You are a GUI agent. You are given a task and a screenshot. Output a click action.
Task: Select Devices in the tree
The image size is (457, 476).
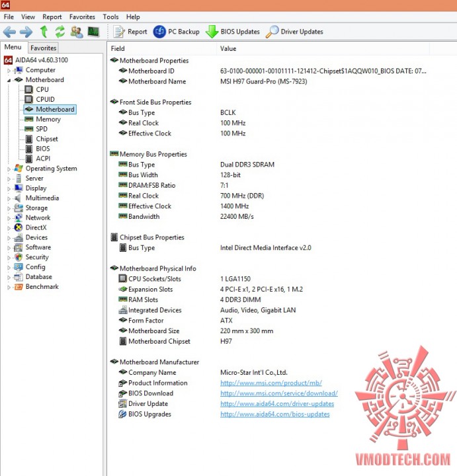point(36,237)
